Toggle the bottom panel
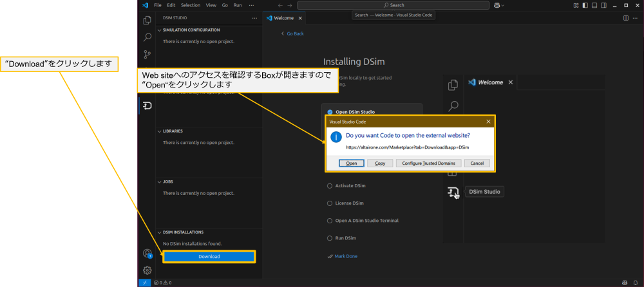This screenshot has height=287, width=644. (594, 5)
